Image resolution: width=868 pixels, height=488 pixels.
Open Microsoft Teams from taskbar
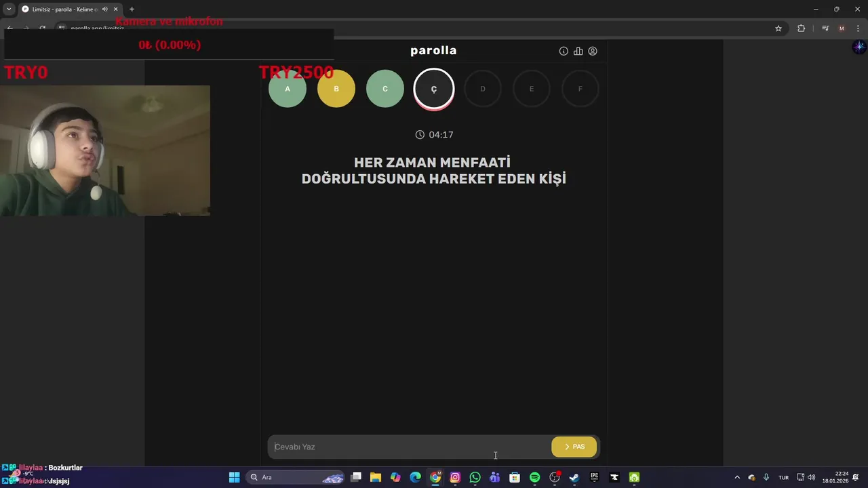(x=494, y=477)
